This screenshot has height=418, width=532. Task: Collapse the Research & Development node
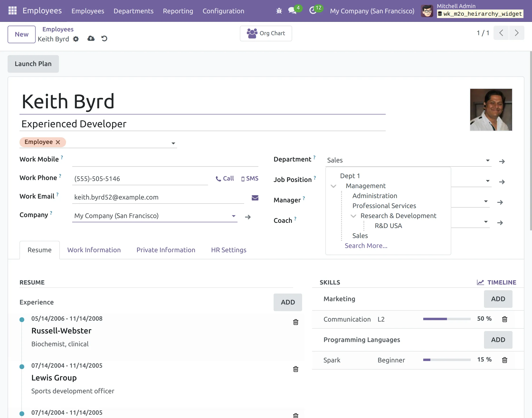click(x=353, y=216)
